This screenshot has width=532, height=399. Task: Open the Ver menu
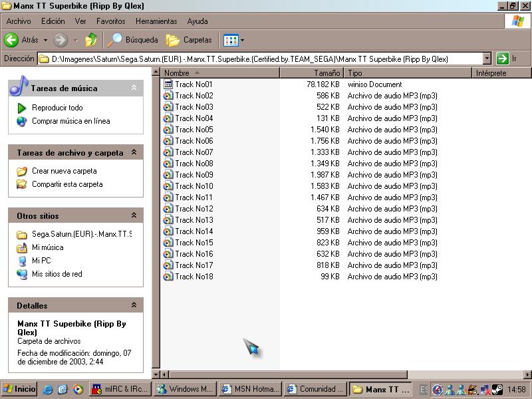coord(80,21)
